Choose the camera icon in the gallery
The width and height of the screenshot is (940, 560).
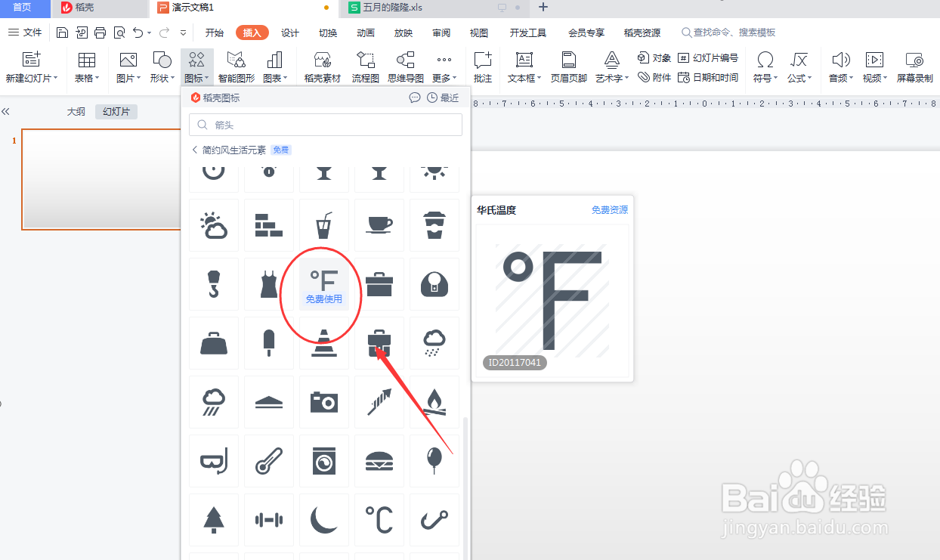pos(324,402)
